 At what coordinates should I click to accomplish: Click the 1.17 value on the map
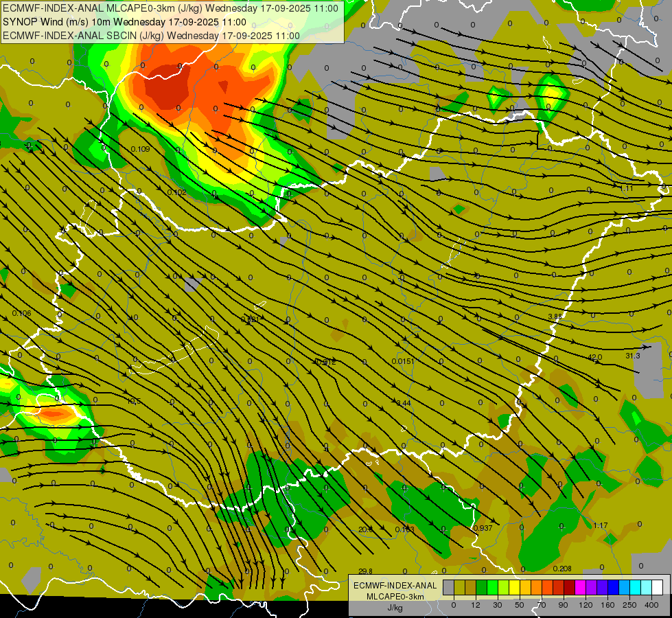pos(601,525)
